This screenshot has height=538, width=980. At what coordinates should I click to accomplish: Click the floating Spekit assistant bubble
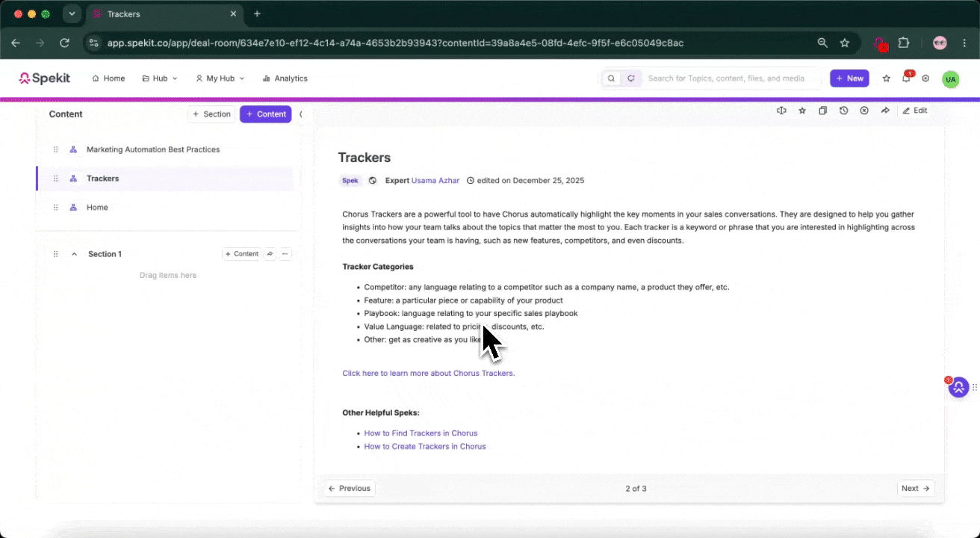[x=958, y=387]
